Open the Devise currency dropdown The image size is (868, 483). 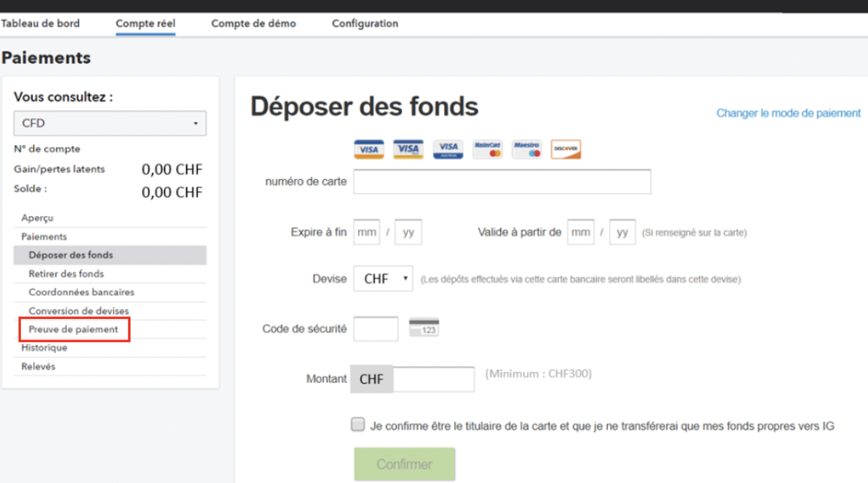(x=383, y=278)
